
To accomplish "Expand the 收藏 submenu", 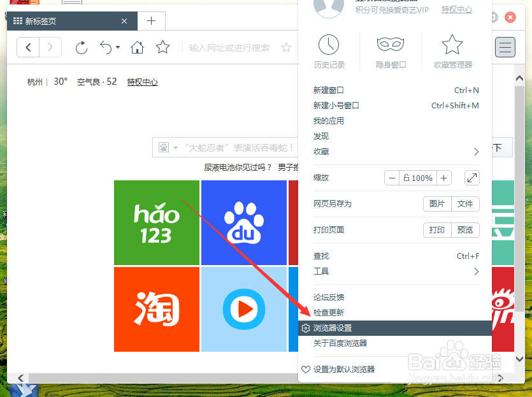I will (x=396, y=152).
